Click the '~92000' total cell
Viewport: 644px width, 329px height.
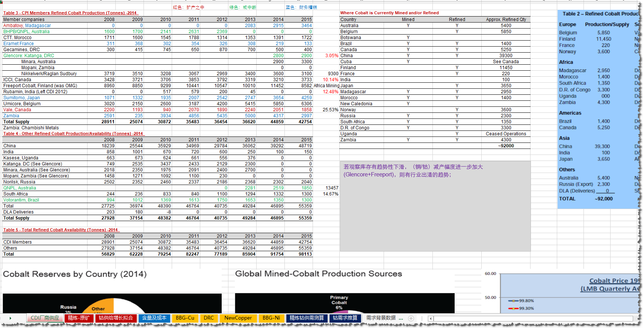tap(506, 146)
